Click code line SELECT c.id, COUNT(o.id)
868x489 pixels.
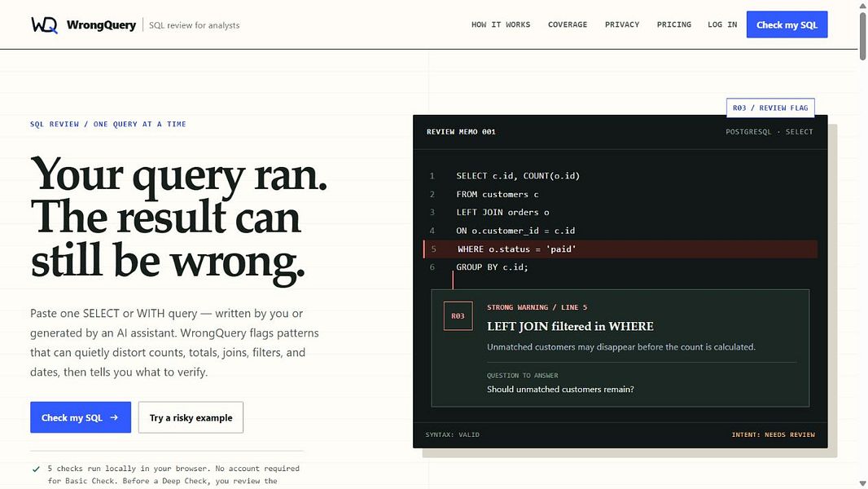[518, 175]
